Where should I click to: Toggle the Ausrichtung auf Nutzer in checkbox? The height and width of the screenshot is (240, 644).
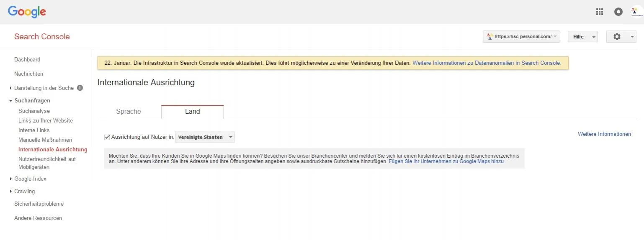107,137
